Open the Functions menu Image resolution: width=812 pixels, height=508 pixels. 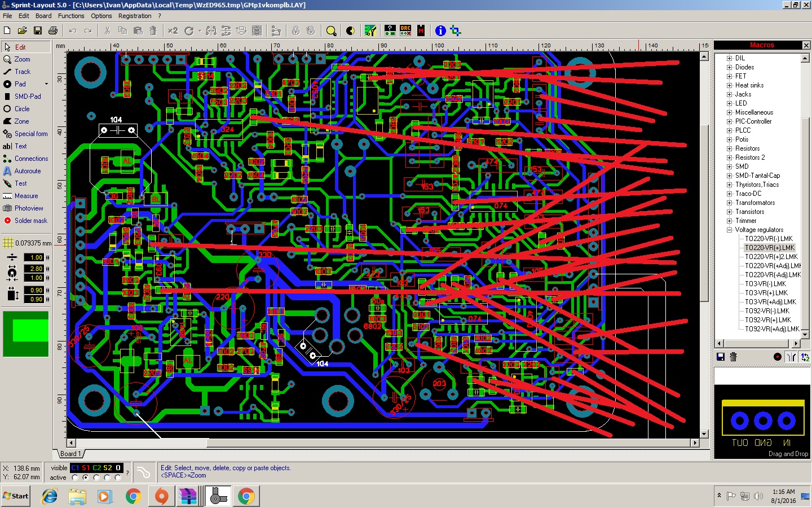coord(71,16)
